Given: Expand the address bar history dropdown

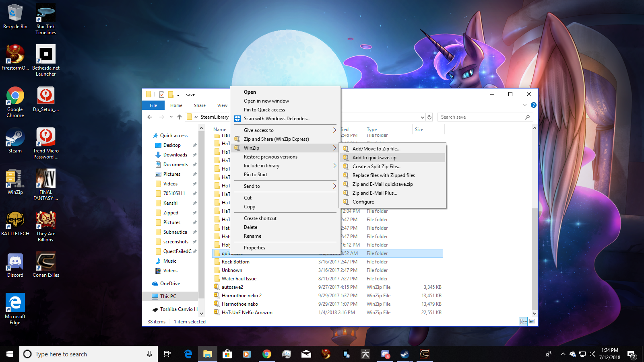Looking at the screenshot, I should pos(422,117).
